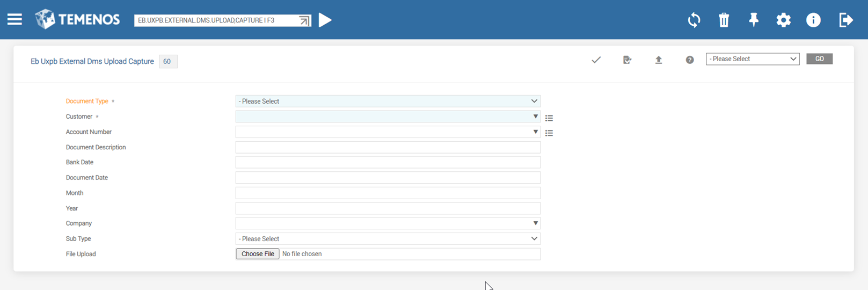868x290 pixels.
Task: Open the help question mark icon
Action: 689,60
